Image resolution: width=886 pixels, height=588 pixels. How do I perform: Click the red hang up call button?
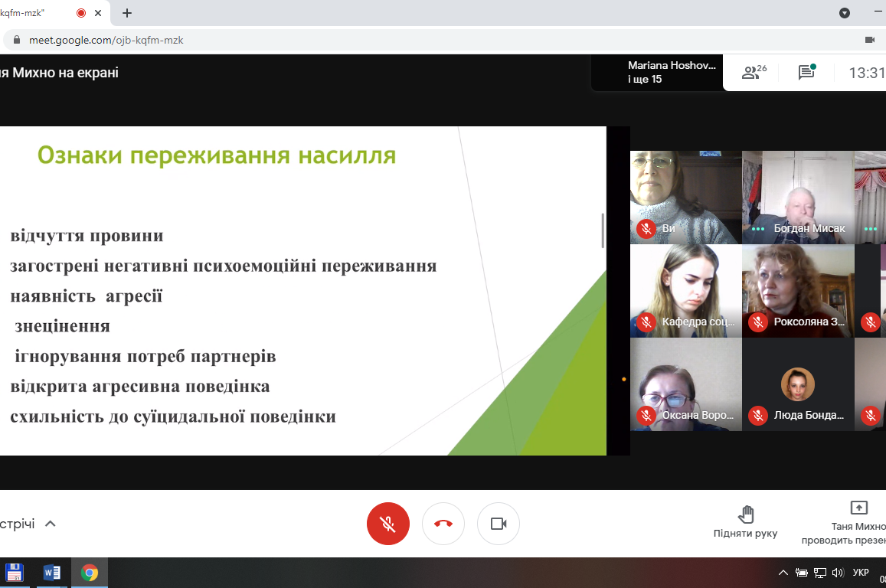click(x=443, y=524)
